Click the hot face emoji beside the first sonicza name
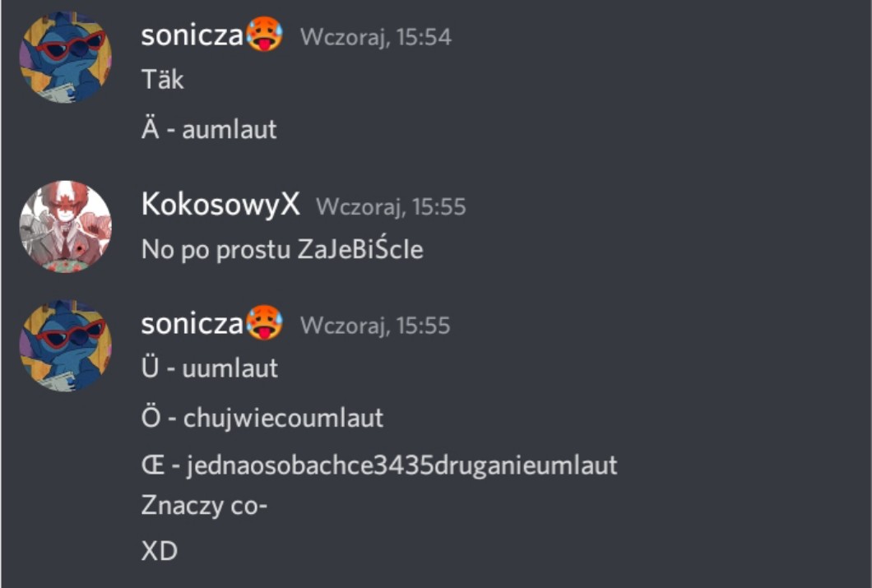This screenshot has height=588, width=872. [x=264, y=34]
